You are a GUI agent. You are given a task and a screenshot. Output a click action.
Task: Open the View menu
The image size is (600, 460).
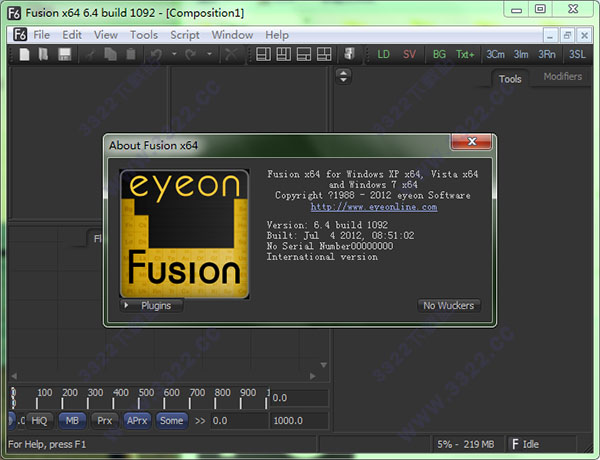pos(106,35)
